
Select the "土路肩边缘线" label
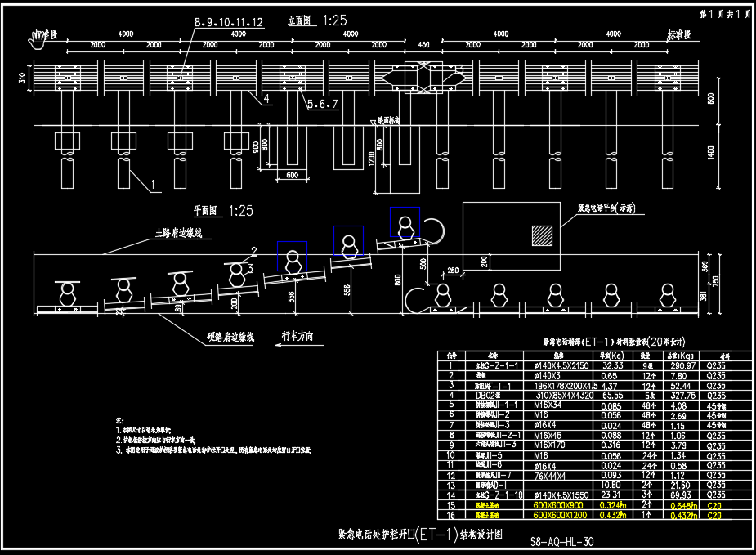pos(178,233)
